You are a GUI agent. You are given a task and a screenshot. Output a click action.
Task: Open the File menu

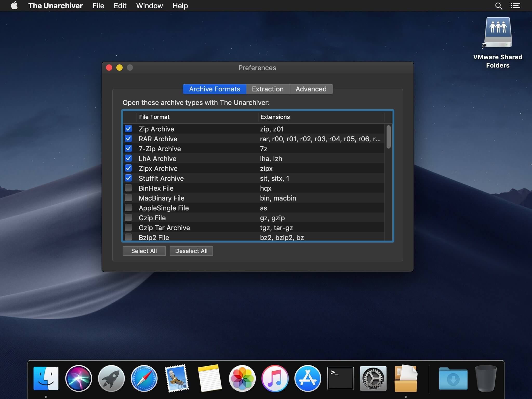(98, 6)
